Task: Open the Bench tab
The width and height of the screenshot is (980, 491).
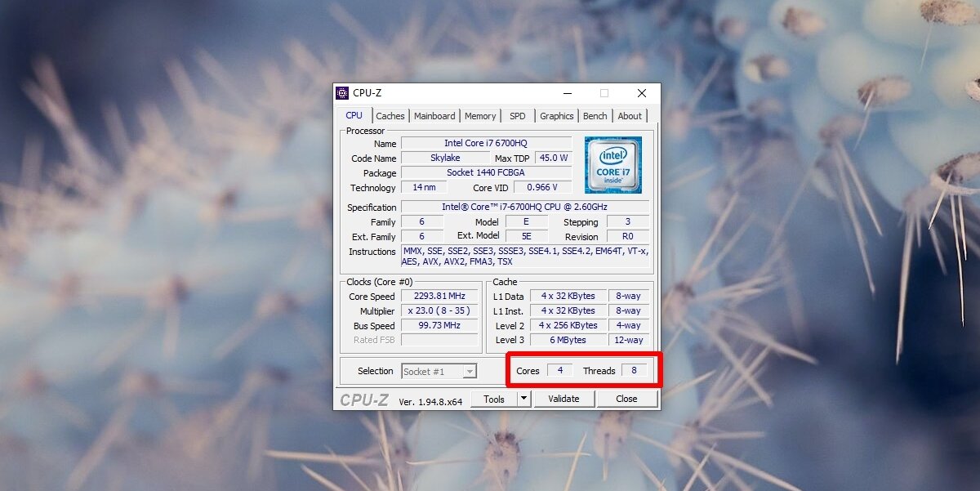Action: click(595, 116)
